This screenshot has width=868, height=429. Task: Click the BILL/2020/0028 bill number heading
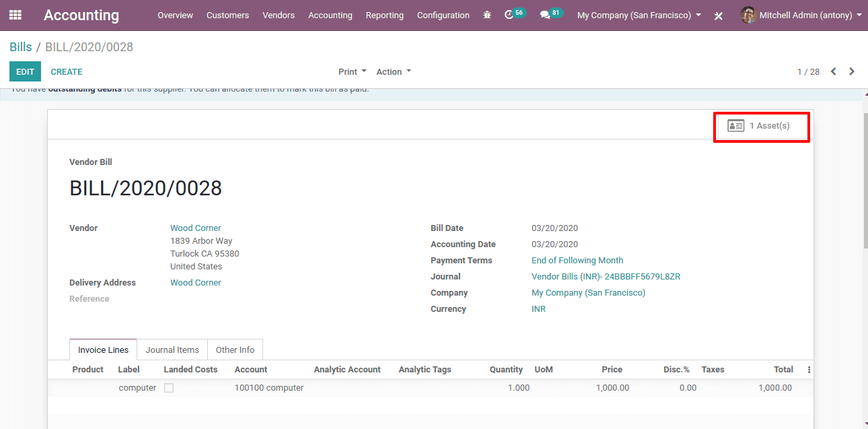click(146, 189)
